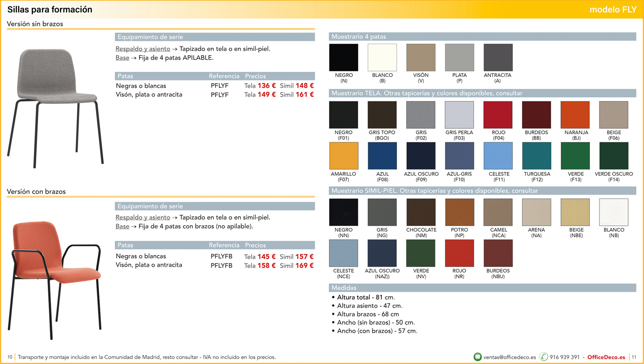Screen dimensions: 644x364
Task: Click the 145 € Tela price
Action: tap(267, 257)
